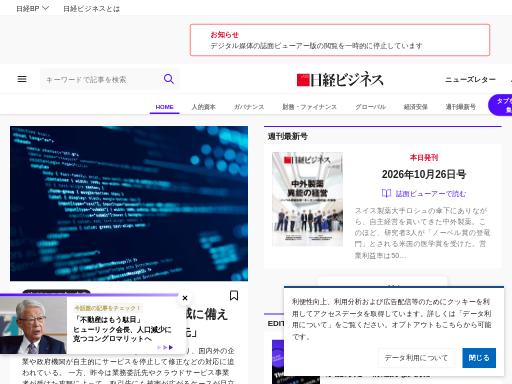Select the 週刊最新号 tab
Viewport: 512px width, 384px height.
pos(460,107)
